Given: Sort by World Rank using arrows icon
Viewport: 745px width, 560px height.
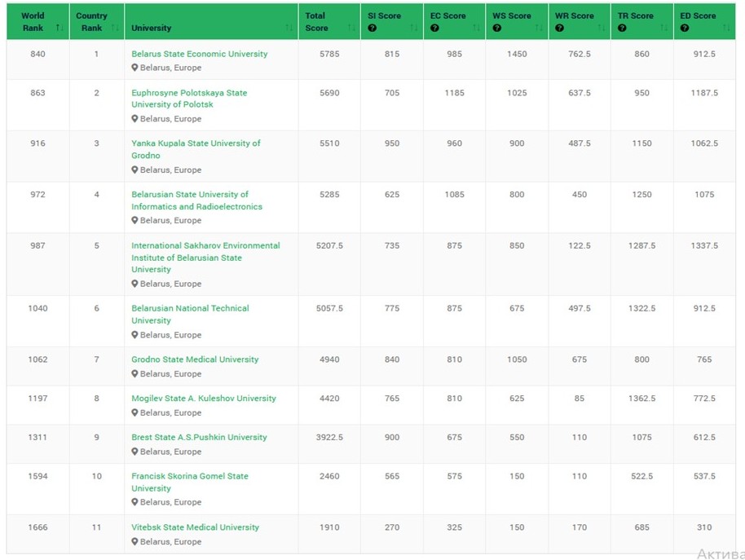Looking at the screenshot, I should [x=59, y=29].
